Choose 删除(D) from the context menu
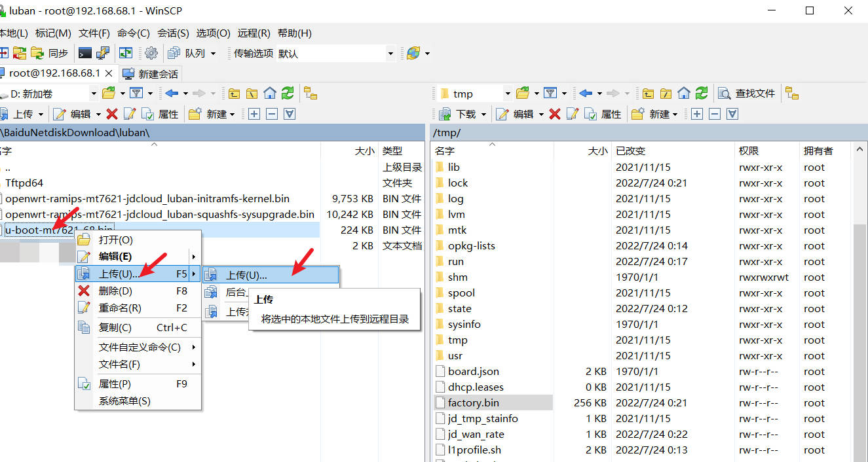Image resolution: width=868 pixels, height=462 pixels. click(115, 291)
